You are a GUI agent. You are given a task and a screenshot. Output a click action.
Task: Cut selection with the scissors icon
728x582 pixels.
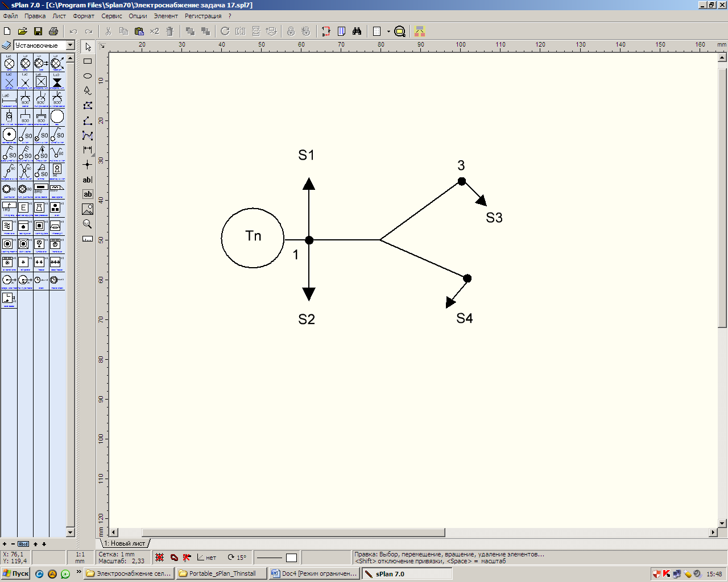click(x=108, y=31)
